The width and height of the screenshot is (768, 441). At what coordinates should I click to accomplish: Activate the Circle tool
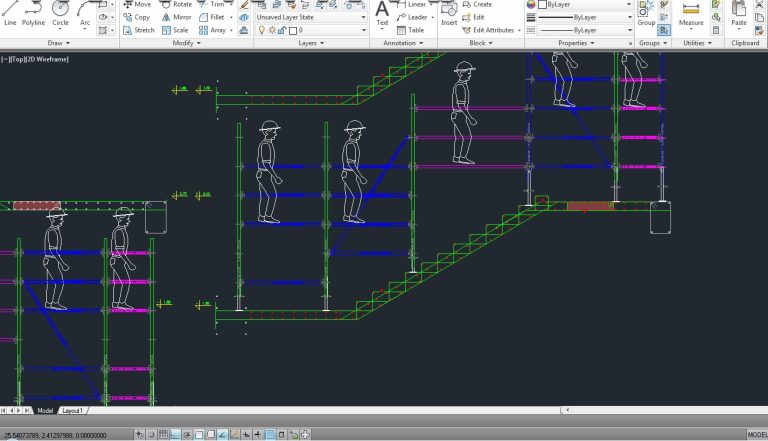pos(61,14)
